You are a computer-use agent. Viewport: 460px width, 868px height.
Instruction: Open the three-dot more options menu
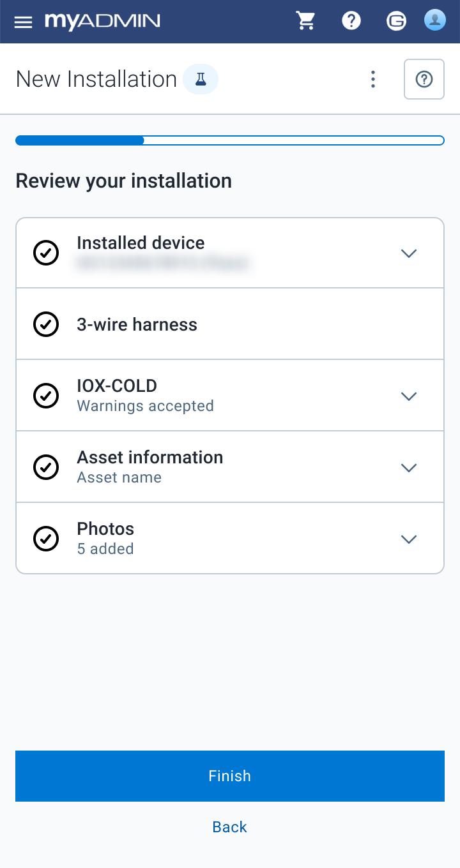pyautogui.click(x=373, y=79)
